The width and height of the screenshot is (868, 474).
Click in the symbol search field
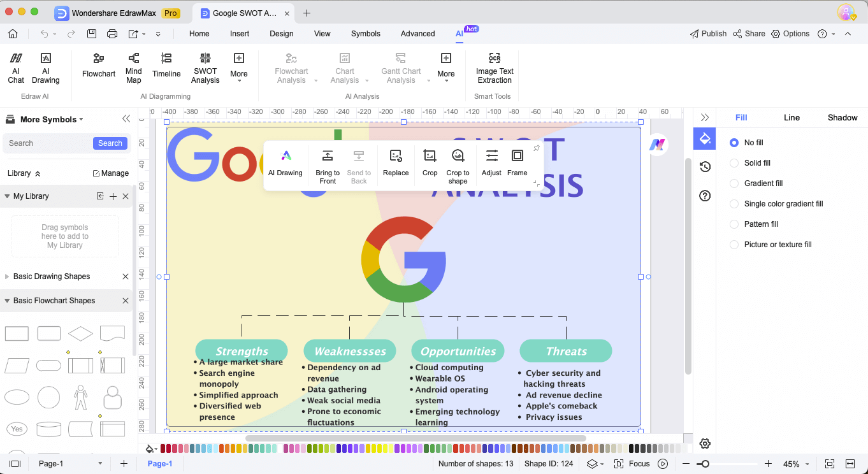[48, 143]
